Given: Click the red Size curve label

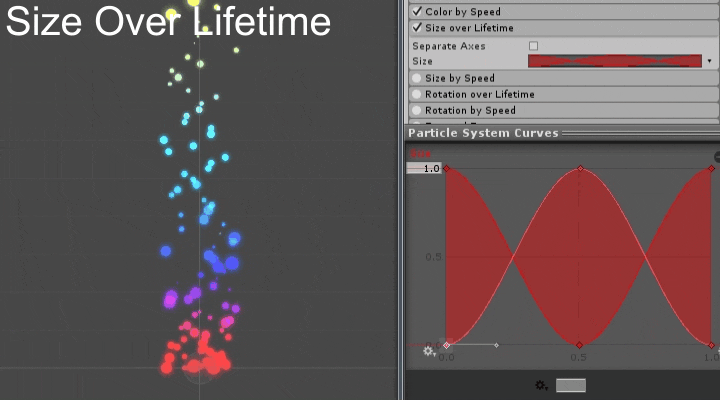Looking at the screenshot, I should coord(421,153).
